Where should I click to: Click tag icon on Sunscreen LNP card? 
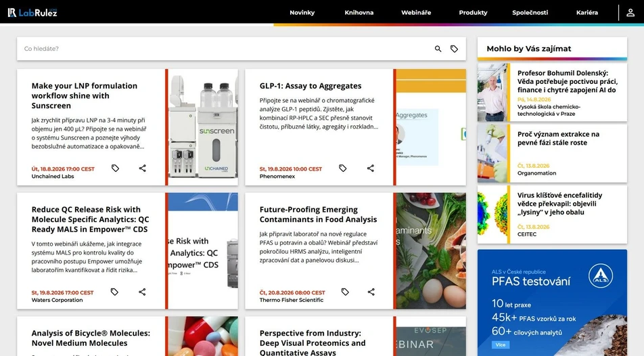tap(116, 168)
